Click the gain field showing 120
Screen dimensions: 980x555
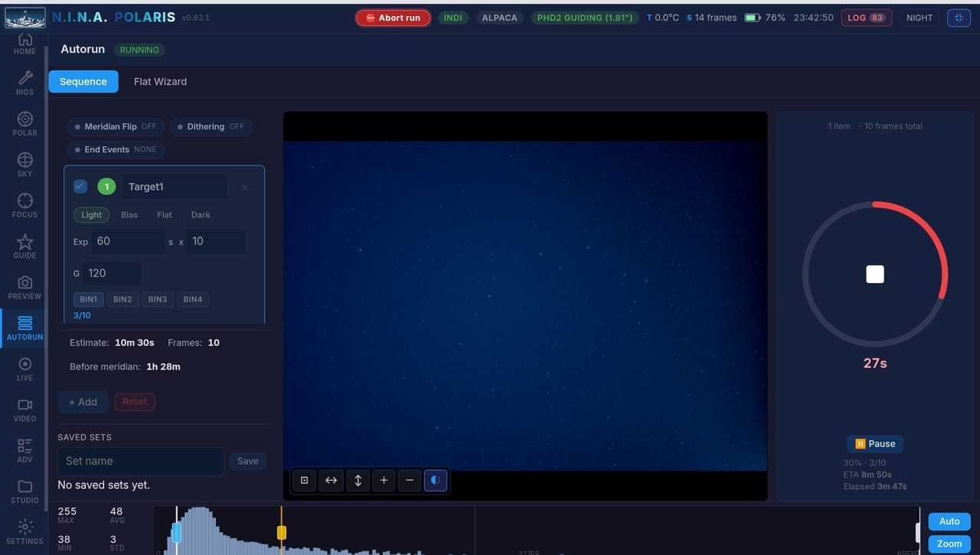112,273
